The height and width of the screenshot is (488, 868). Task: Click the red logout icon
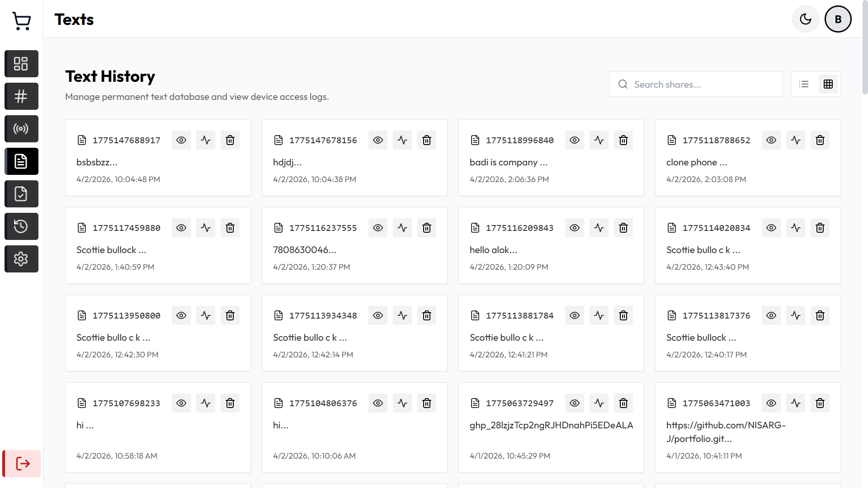pyautogui.click(x=22, y=463)
